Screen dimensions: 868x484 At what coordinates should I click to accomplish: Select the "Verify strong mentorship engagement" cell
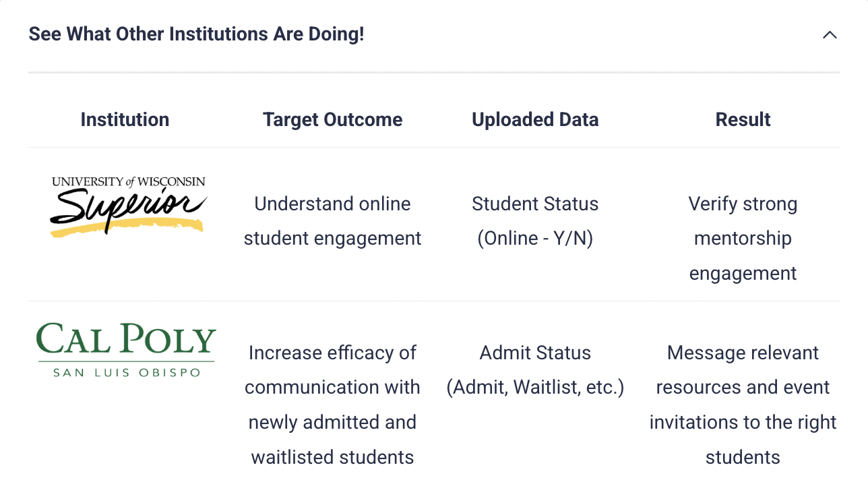[743, 239]
